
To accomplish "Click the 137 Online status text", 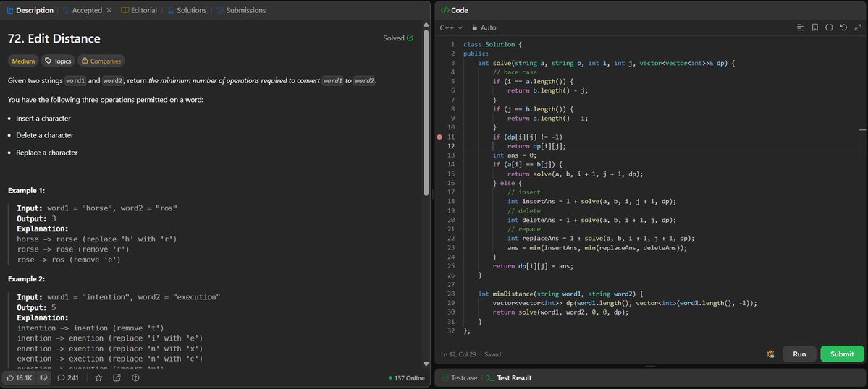I will coord(410,378).
